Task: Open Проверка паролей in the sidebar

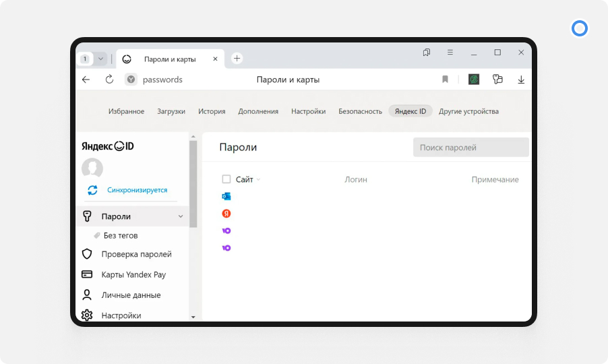Action: tap(136, 254)
